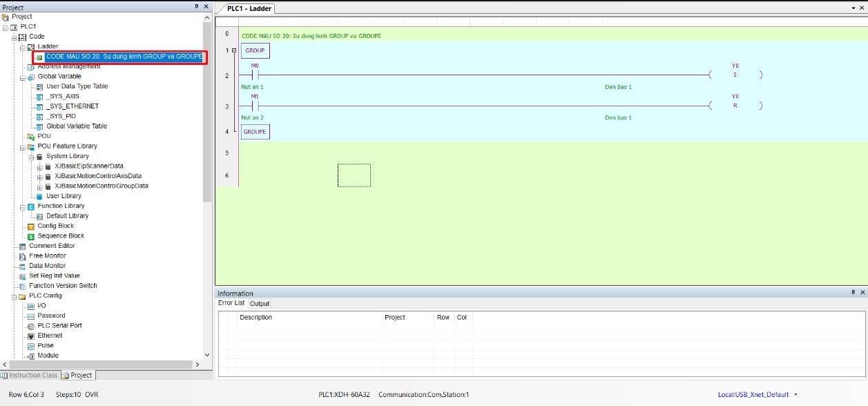Click the Pulse waveform icon
This screenshot has height=406, width=868.
31,346
